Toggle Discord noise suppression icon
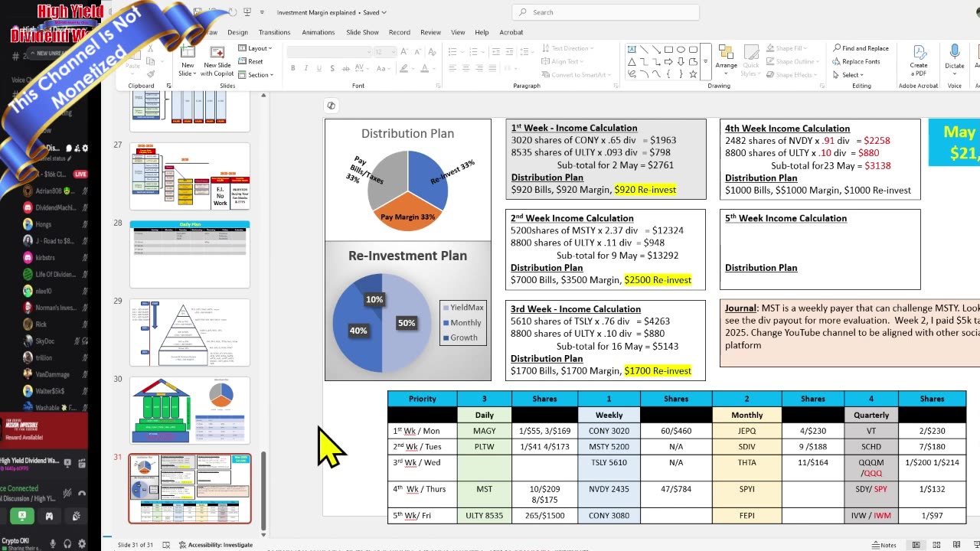This screenshot has height=551, width=980. tap(67, 493)
